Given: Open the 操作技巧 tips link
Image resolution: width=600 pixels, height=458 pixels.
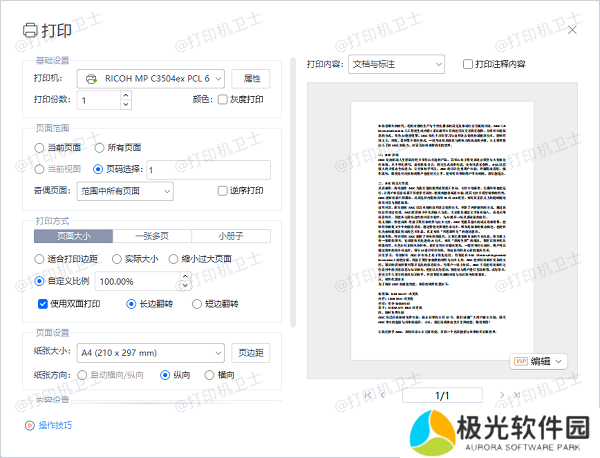Looking at the screenshot, I should [55, 425].
